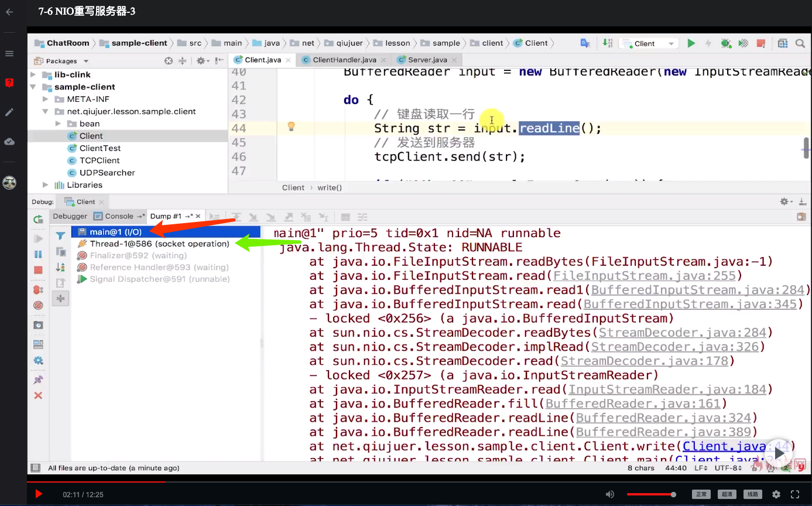The width and height of the screenshot is (812, 506).
Task: Click the green Debug bug icon in the toolbar
Action: [726, 43]
